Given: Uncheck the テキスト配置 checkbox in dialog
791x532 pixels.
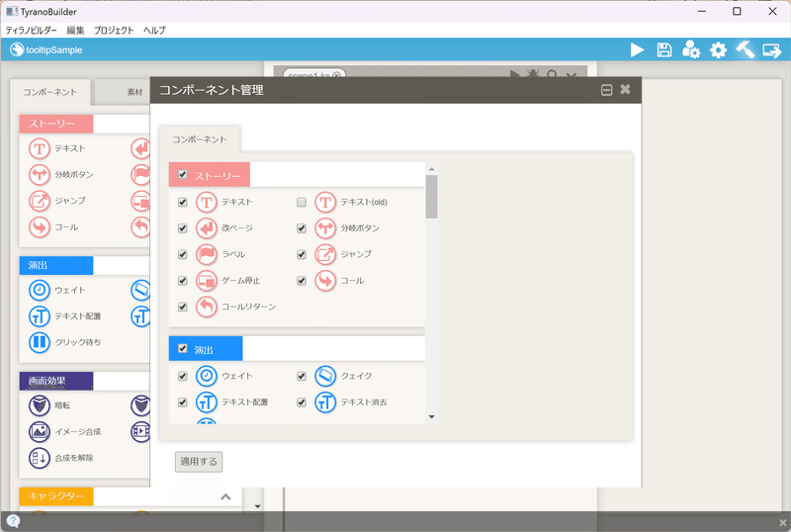Looking at the screenshot, I should tap(183, 402).
